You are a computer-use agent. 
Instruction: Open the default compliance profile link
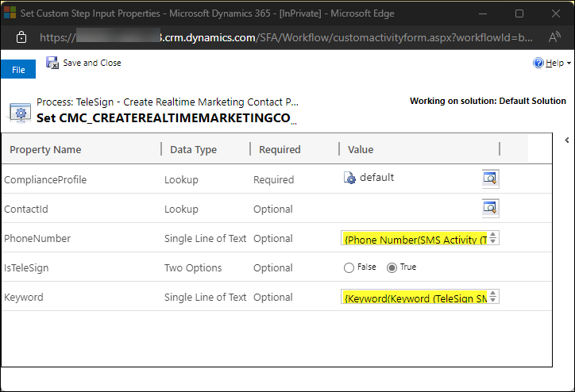pos(376,178)
